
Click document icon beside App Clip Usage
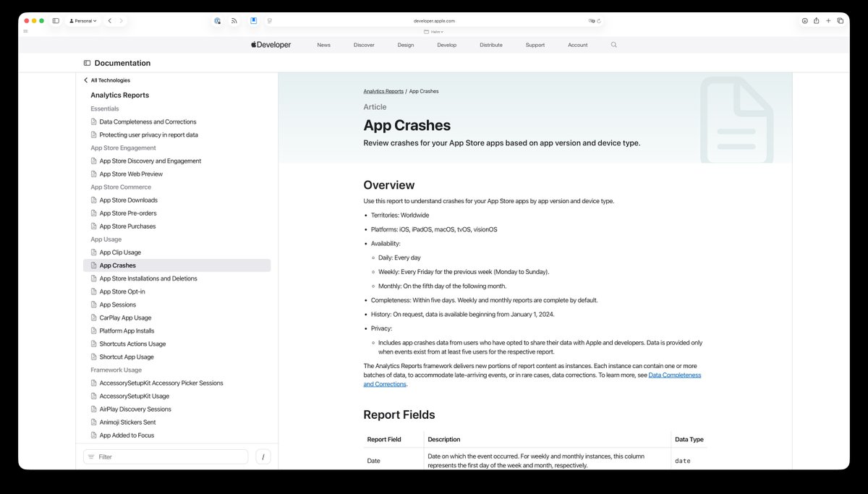pos(93,252)
